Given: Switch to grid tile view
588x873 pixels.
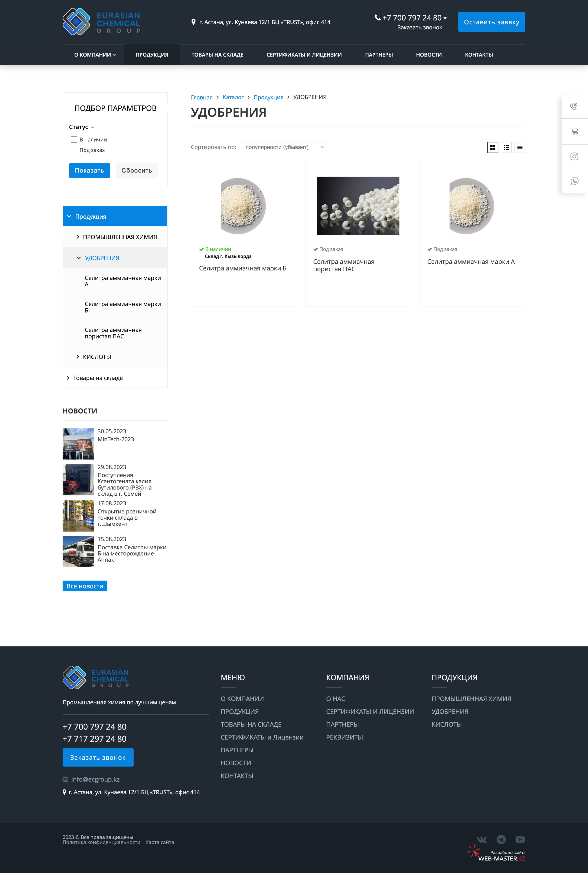Looking at the screenshot, I should [492, 147].
